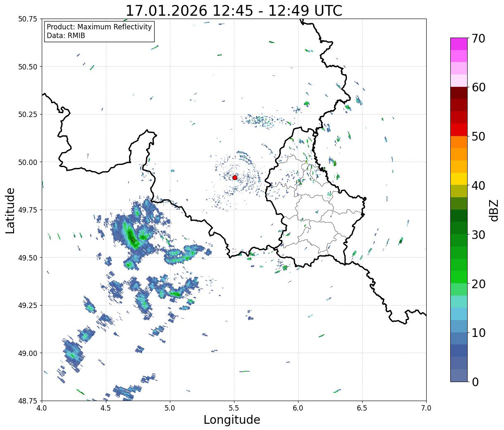Image resolution: width=504 pixels, height=430 pixels.
Task: Click the colorbar tick label 0
Action: [475, 382]
